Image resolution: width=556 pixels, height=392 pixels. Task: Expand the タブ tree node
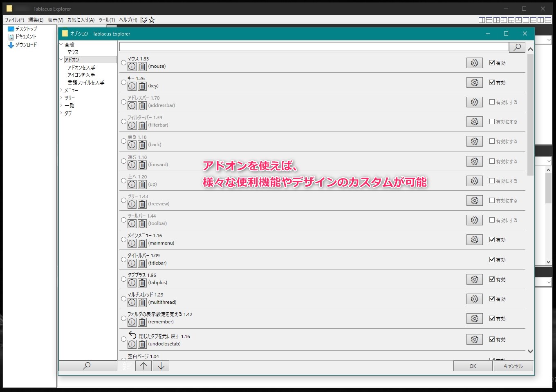point(61,113)
